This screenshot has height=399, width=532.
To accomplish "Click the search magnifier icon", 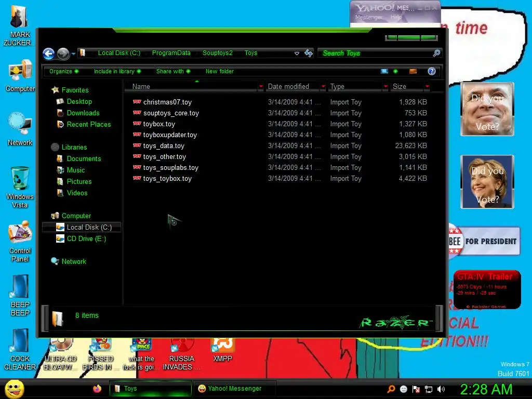I will point(436,53).
